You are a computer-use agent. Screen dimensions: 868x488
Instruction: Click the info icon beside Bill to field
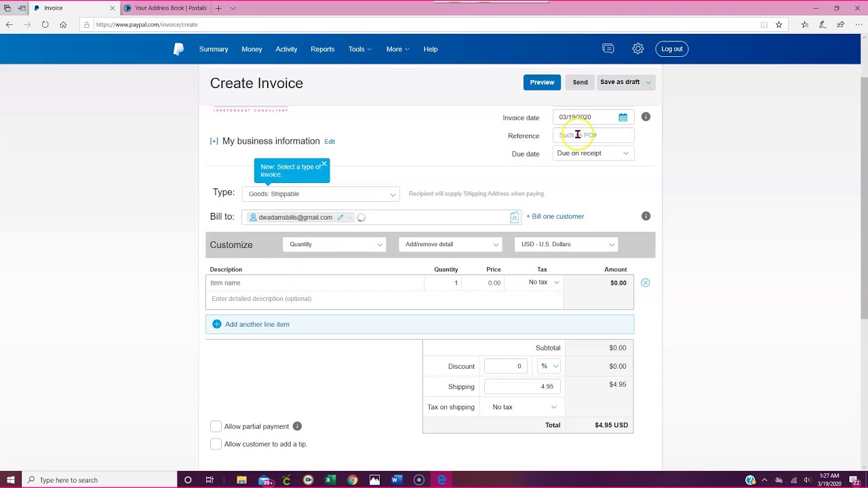tap(646, 216)
